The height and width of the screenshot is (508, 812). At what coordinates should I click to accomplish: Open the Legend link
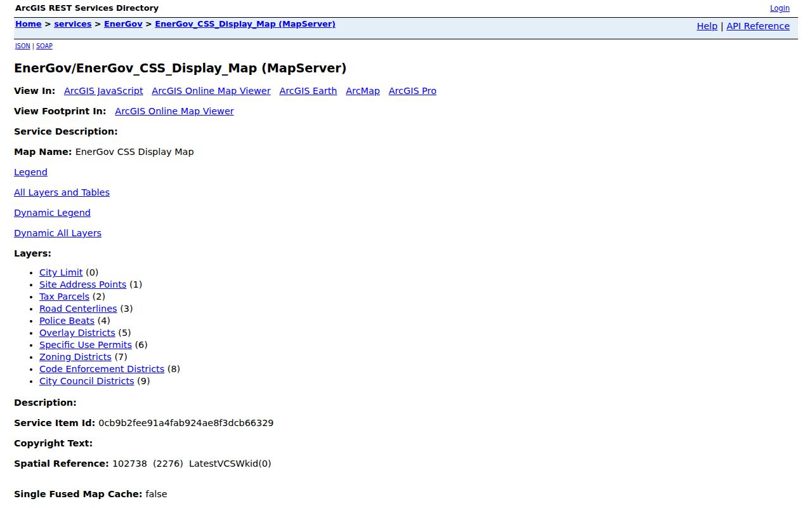coord(30,172)
